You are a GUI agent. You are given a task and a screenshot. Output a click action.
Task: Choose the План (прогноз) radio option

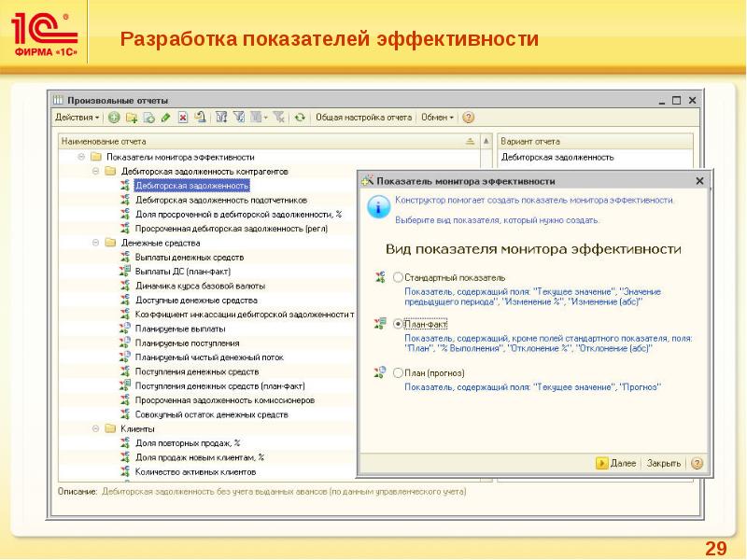pyautogui.click(x=399, y=371)
